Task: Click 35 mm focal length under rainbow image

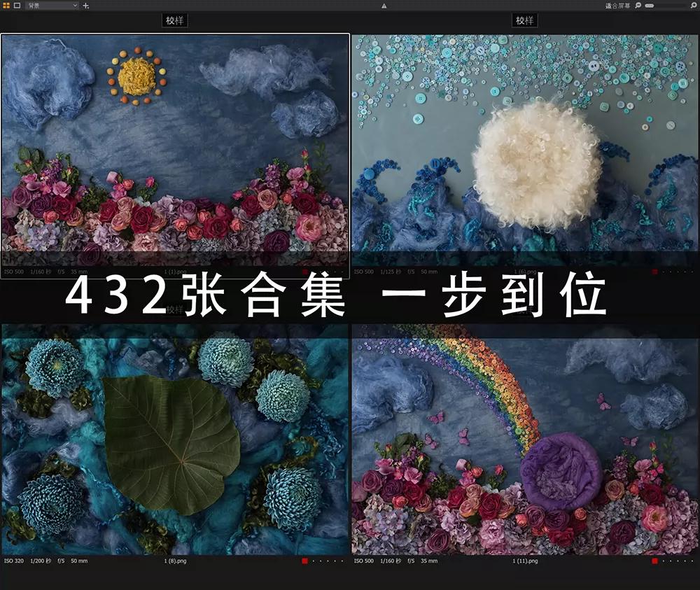Action: 429,561
